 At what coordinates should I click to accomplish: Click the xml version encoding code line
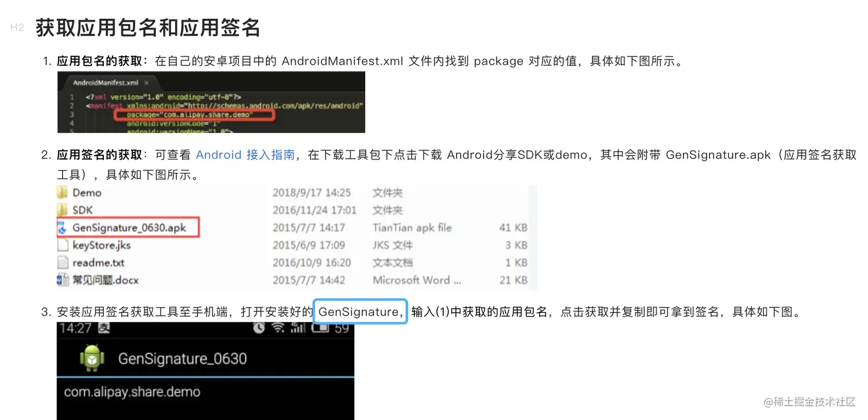pyautogui.click(x=164, y=97)
